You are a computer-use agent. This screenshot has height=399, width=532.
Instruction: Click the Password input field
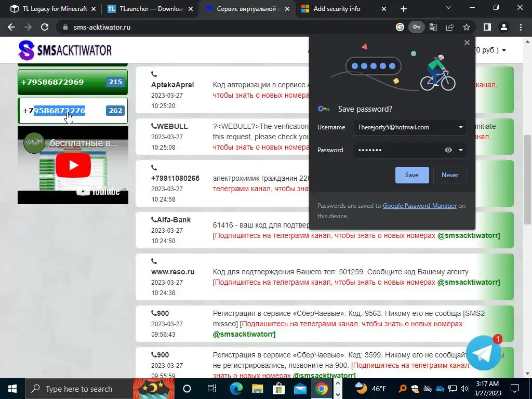click(x=410, y=150)
